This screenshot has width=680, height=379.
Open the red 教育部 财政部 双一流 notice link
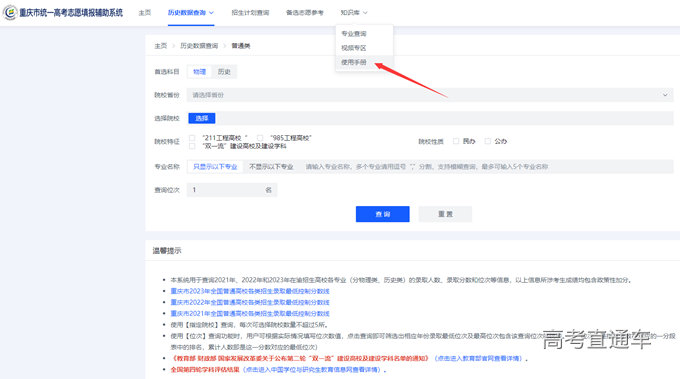click(x=301, y=359)
